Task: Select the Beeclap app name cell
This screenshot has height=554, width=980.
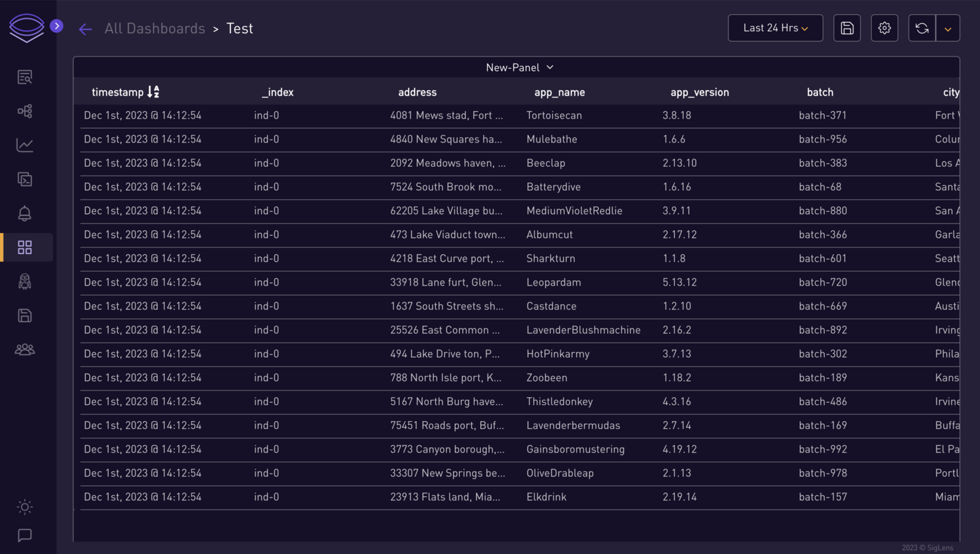Action: click(x=546, y=163)
